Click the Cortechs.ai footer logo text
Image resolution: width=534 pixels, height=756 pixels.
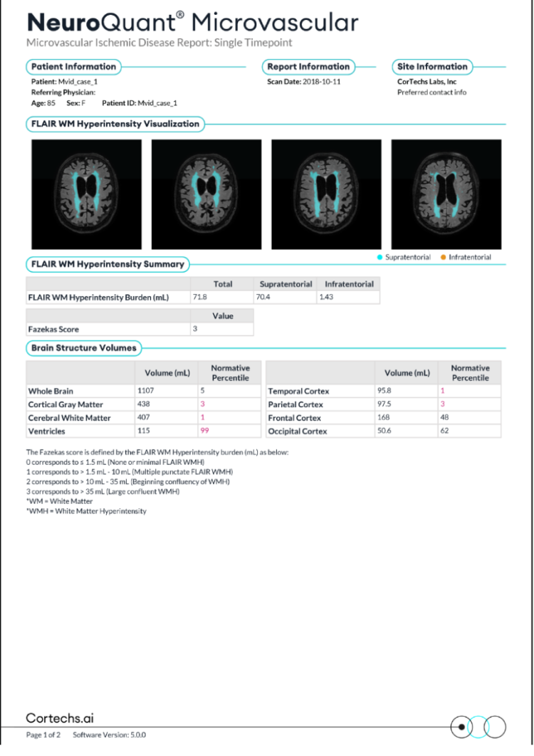pyautogui.click(x=60, y=718)
